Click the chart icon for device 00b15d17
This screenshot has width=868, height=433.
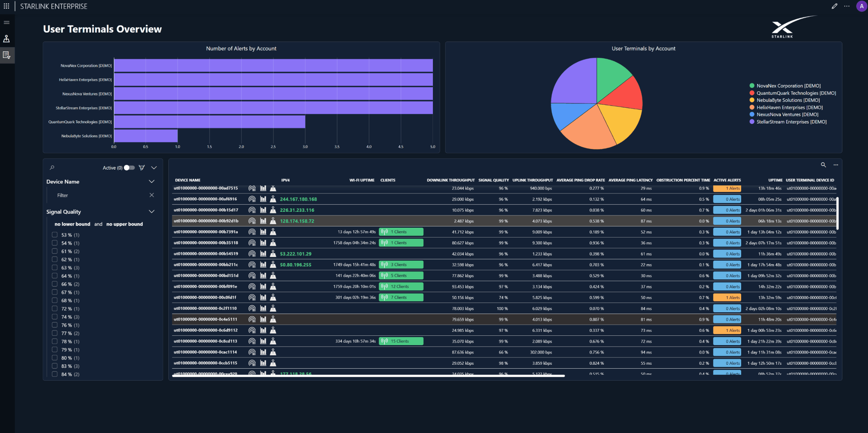tap(263, 210)
